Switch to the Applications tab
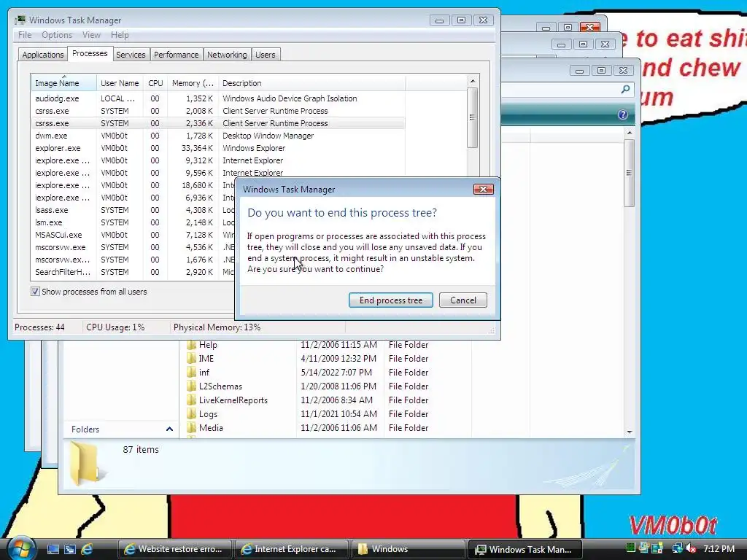The image size is (747, 560). [x=43, y=55]
